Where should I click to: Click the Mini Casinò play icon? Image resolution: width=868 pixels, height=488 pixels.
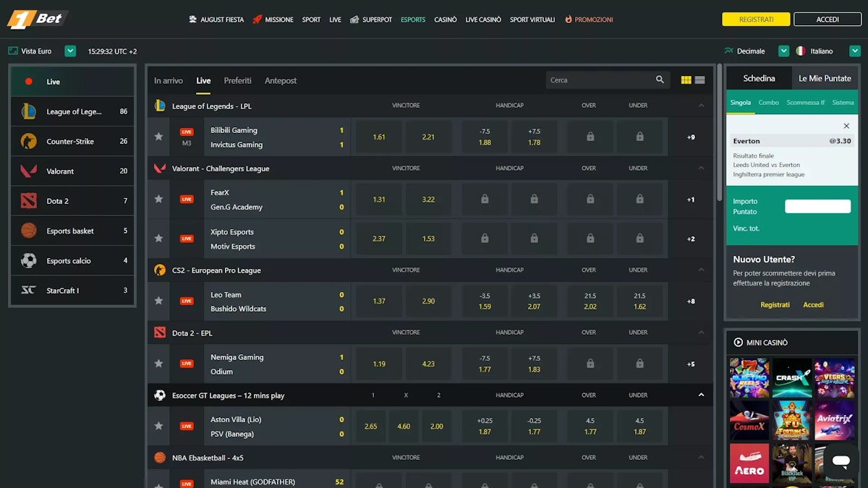pos(739,343)
